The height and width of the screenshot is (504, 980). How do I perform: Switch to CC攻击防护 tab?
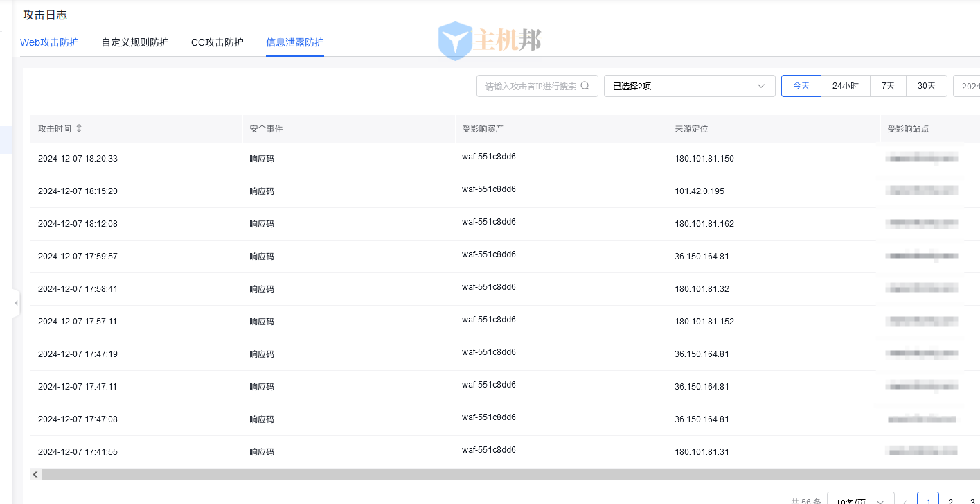tap(217, 42)
